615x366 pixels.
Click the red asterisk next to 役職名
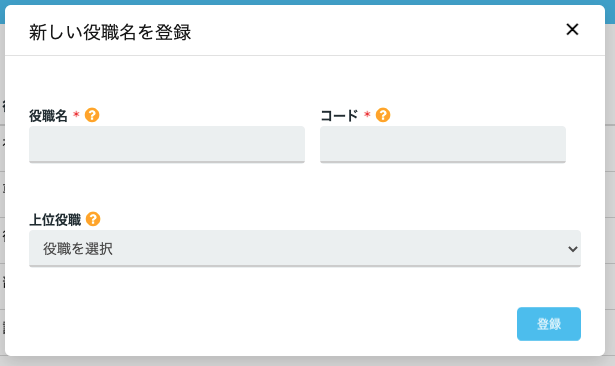pos(76,114)
